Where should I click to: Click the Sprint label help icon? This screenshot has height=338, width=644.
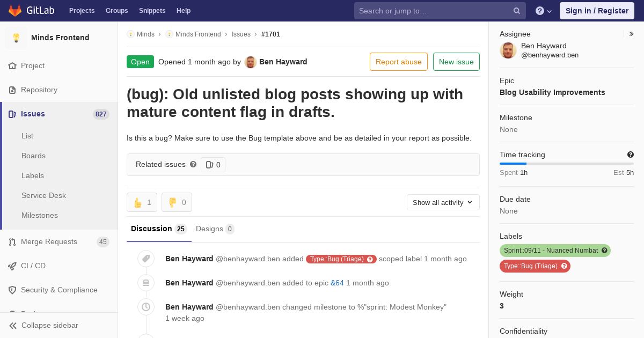[604, 251]
